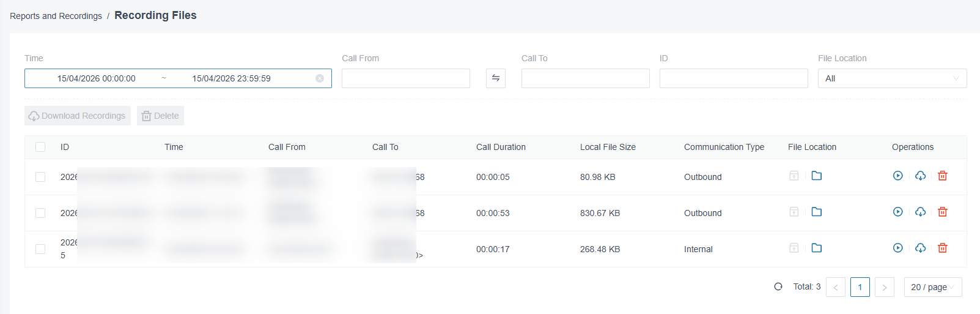Play the 80.98 KB recording

[x=897, y=176]
